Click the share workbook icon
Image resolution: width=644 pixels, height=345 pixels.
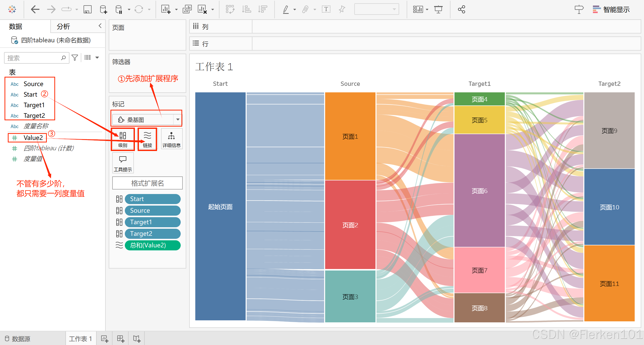pyautogui.click(x=461, y=10)
